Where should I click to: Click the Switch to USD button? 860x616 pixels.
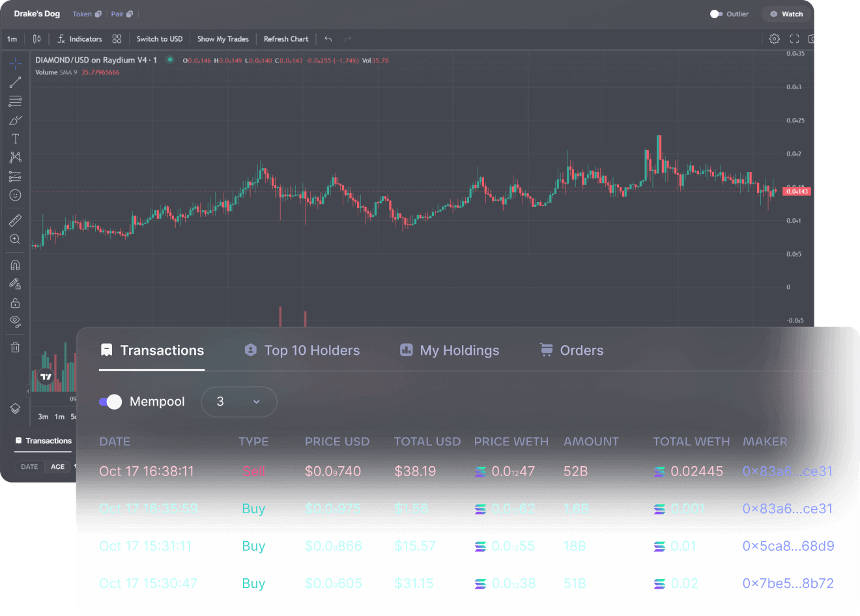[160, 39]
